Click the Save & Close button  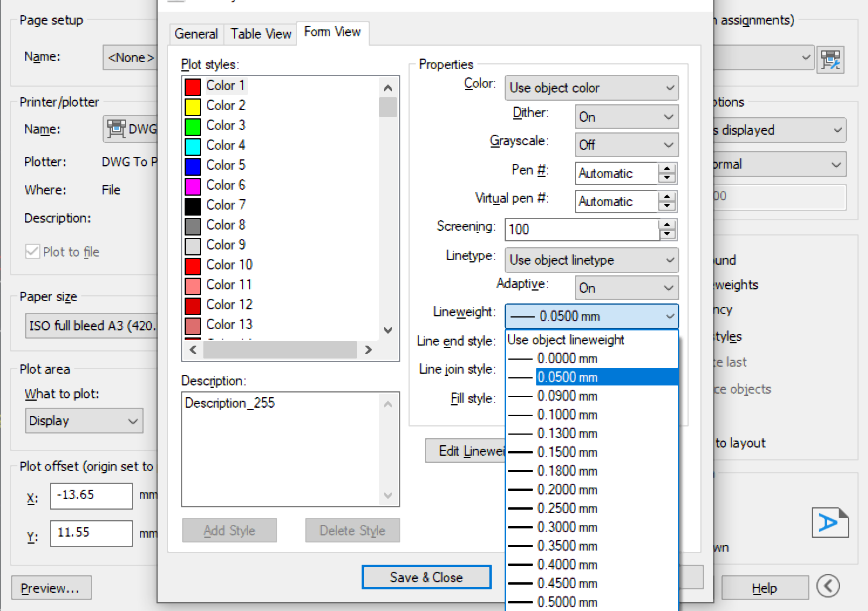coord(426,578)
